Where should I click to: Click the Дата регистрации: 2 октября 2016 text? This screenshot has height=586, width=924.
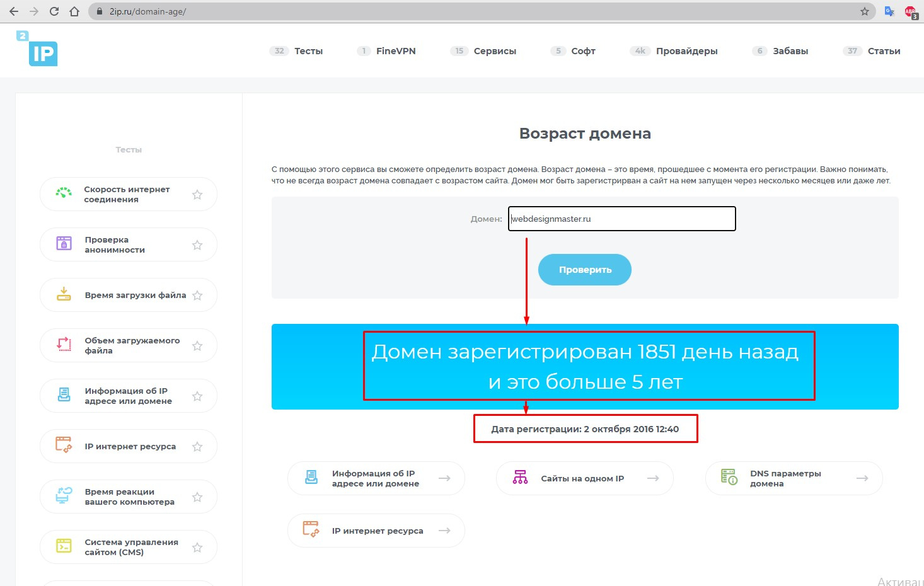point(585,429)
